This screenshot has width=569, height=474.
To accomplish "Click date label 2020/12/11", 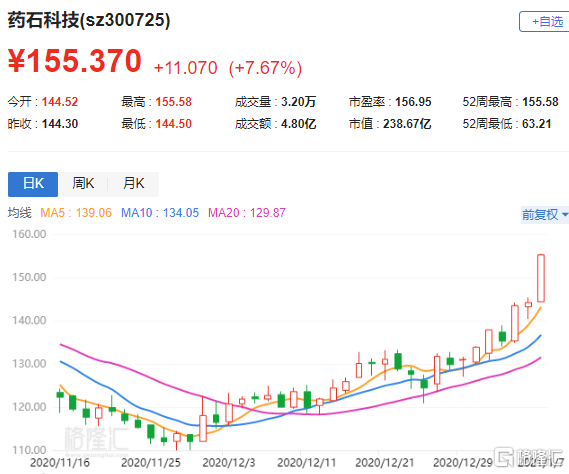I will [x=307, y=463].
